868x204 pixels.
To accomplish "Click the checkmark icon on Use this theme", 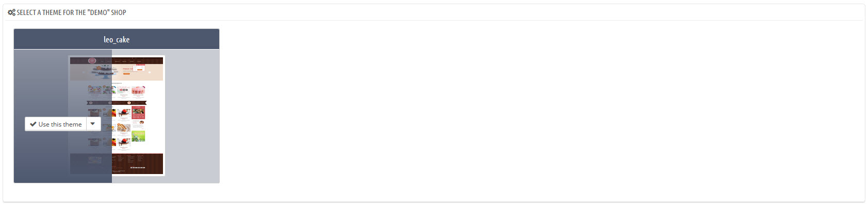I will coord(33,124).
